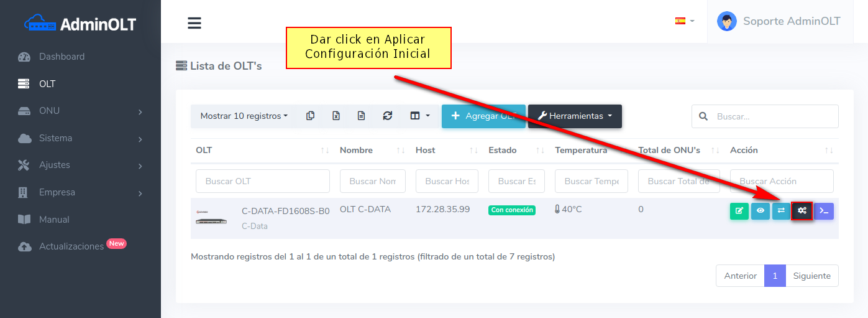Viewport: 868px width, 318px height.
Task: Open Actualizaciones in the sidebar
Action: pos(71,246)
